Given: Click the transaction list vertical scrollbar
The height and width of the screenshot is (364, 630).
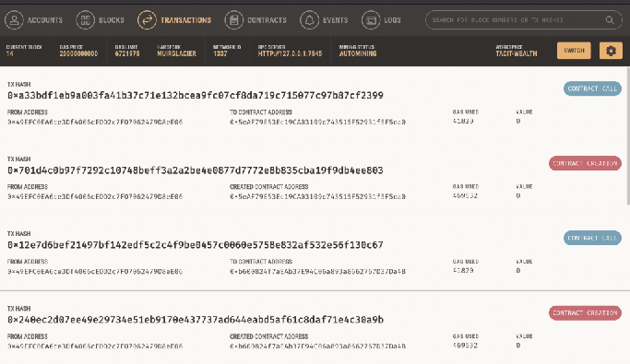Looking at the screenshot, I should point(628,136).
